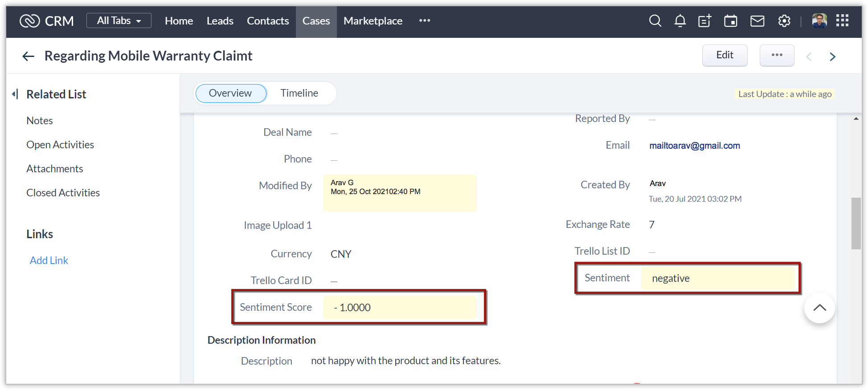Click the Add Link link
The image size is (868, 390).
coord(49,260)
